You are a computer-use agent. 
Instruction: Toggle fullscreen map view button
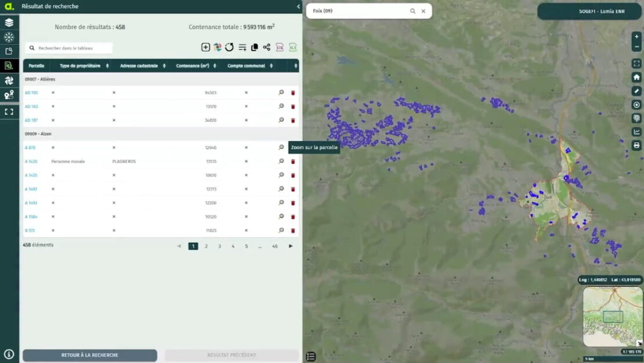[x=636, y=64]
